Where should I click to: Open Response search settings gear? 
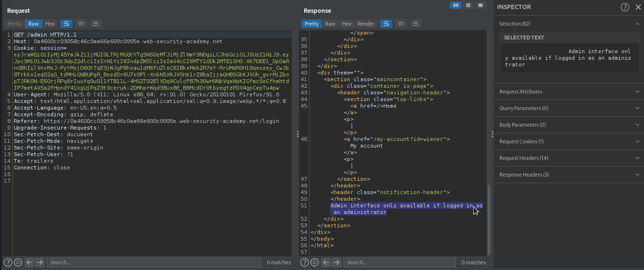(x=315, y=262)
